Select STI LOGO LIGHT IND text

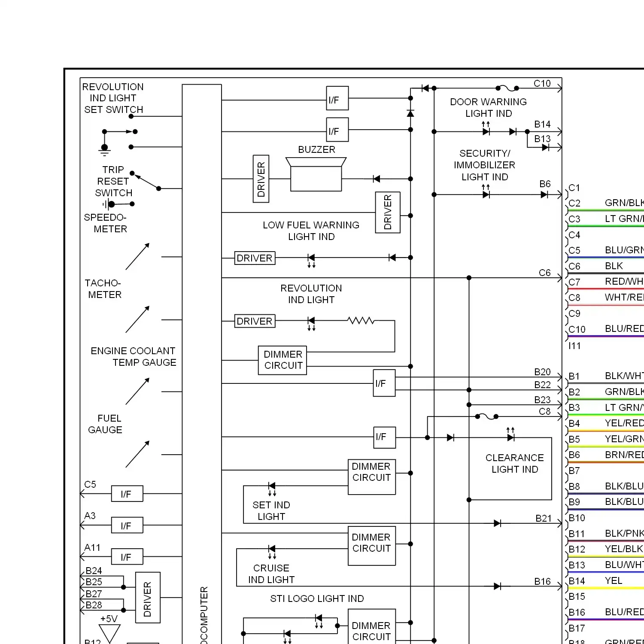pos(317,598)
